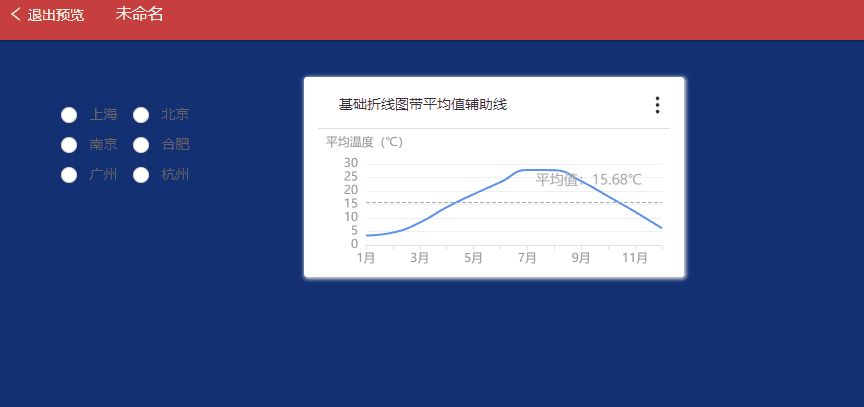The image size is (864, 407).
Task: Pick the 广州 radio button
Action: [x=69, y=175]
